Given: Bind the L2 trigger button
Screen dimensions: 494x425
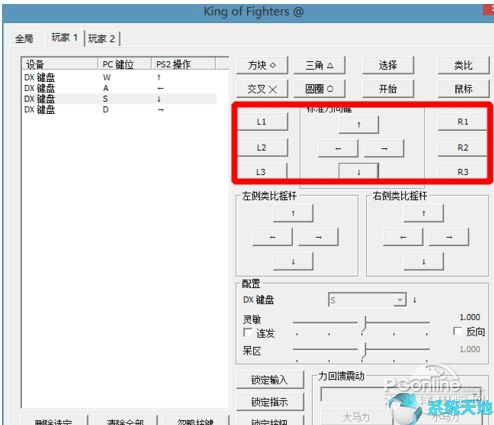Looking at the screenshot, I should tap(262, 147).
